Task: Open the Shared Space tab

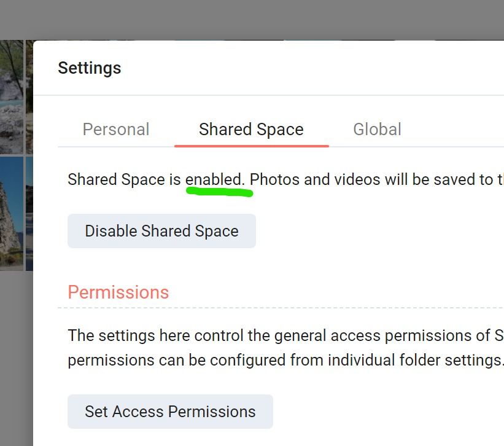Action: pyautogui.click(x=251, y=130)
